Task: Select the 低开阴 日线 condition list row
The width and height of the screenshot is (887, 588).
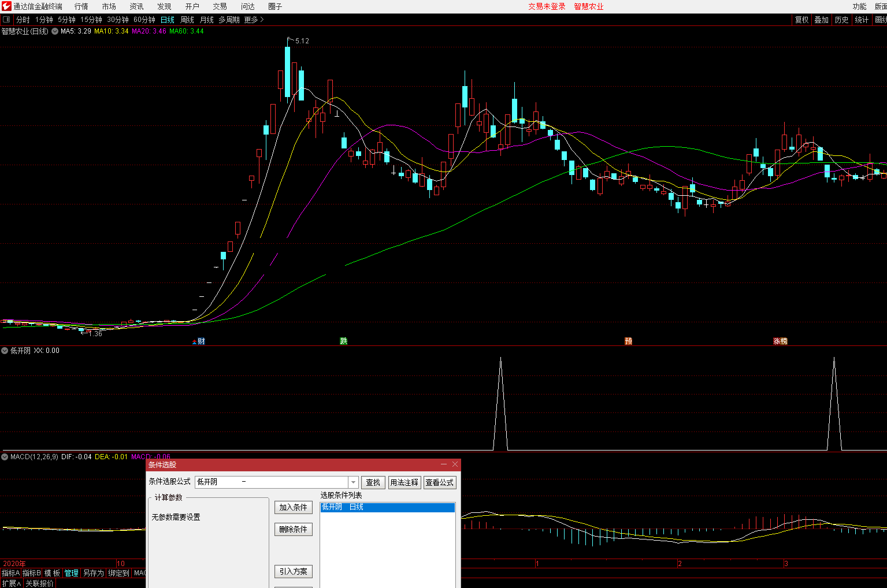Action: coord(388,507)
